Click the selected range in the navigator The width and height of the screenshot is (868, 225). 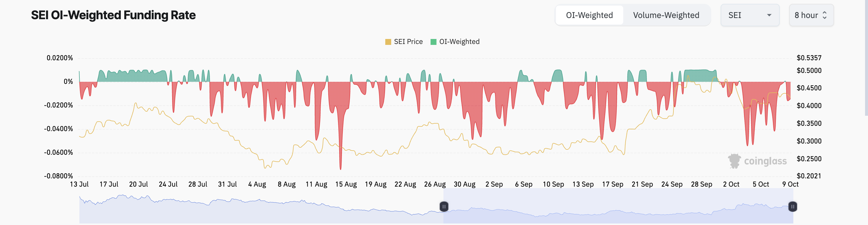(618, 206)
